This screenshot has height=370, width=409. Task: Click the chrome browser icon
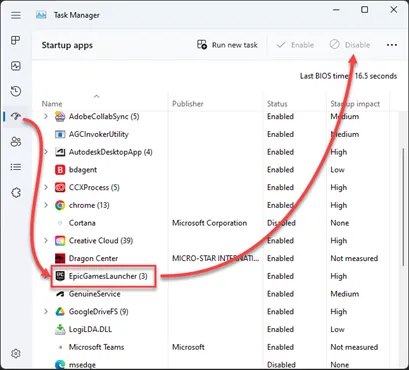(x=60, y=205)
